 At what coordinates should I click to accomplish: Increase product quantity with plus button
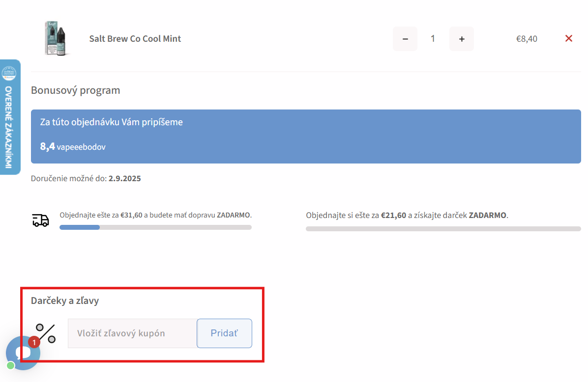coord(462,39)
